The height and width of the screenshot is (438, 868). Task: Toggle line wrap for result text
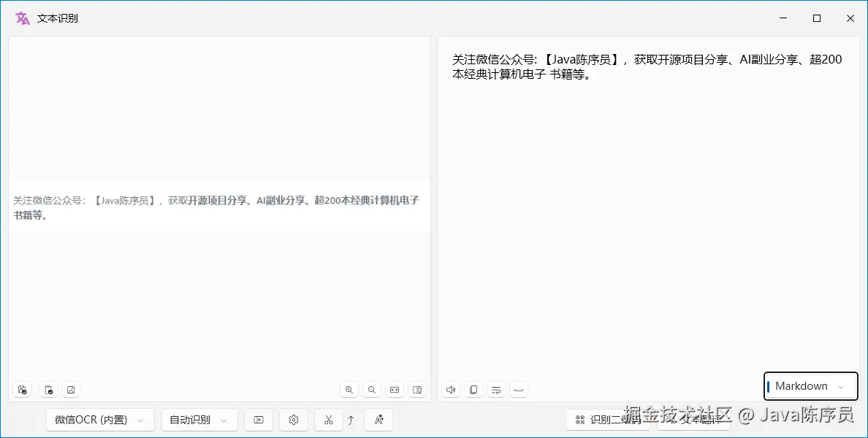tap(496, 389)
